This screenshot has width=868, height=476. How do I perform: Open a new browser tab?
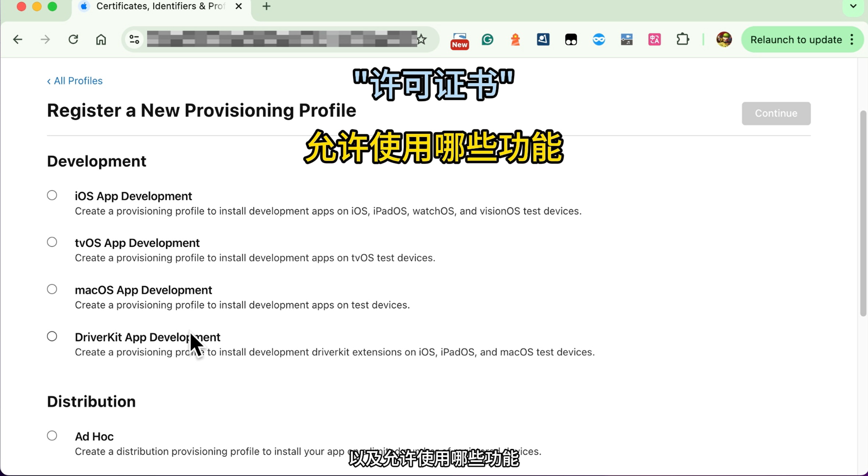click(x=266, y=6)
